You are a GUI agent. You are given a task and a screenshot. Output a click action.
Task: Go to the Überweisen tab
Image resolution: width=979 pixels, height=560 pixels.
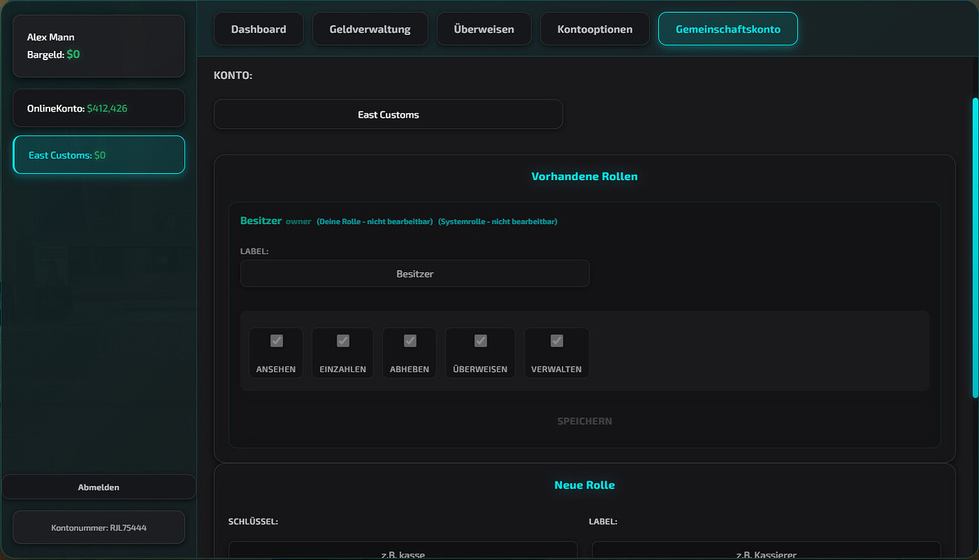click(x=485, y=29)
